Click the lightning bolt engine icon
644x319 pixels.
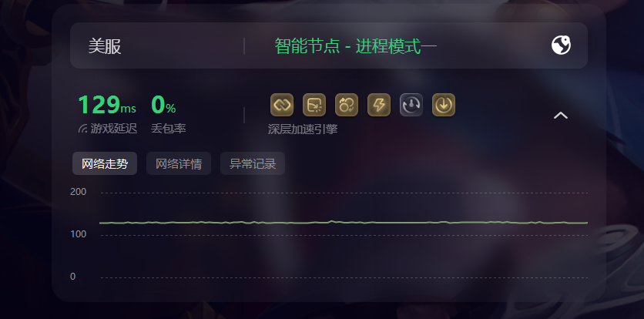click(x=379, y=105)
